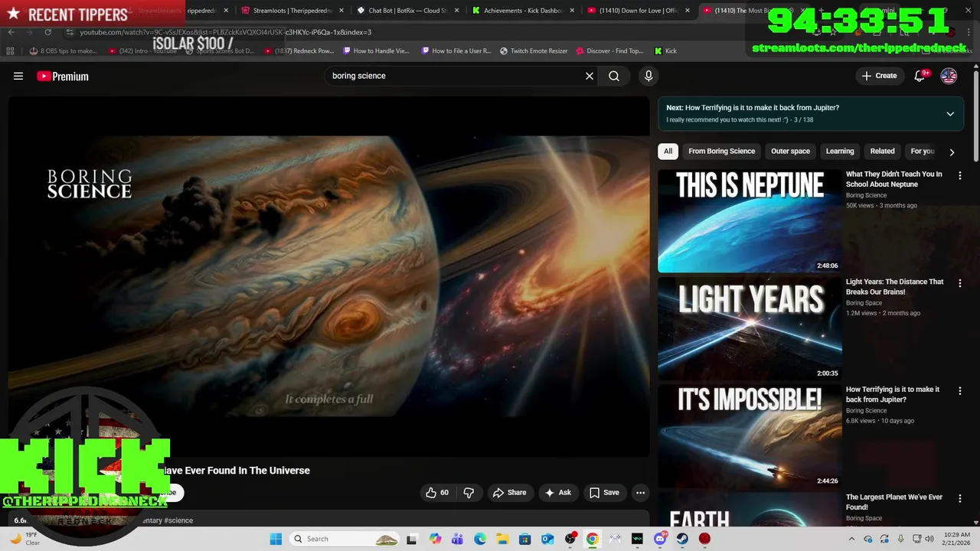Select the Related chip
Screen dimensions: 980x551
point(882,152)
